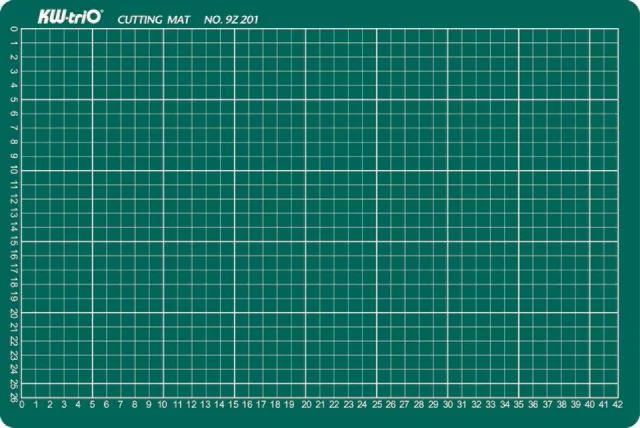Screen dimensions: 640x428
Task: Click number 12 on the vertical side scale
Action: pos(14,200)
